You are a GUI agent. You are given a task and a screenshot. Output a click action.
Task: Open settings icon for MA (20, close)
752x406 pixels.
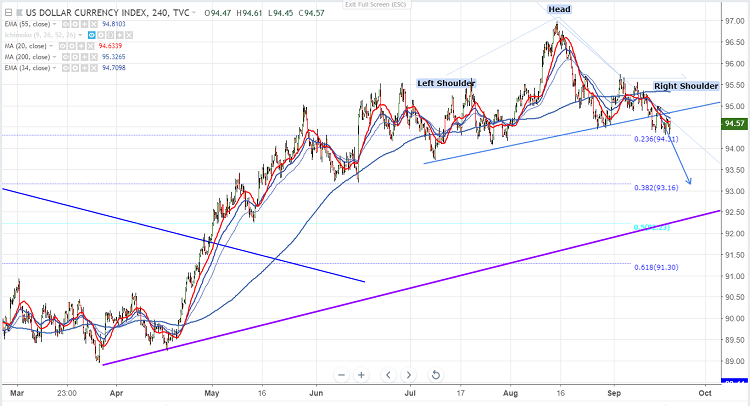(x=72, y=46)
